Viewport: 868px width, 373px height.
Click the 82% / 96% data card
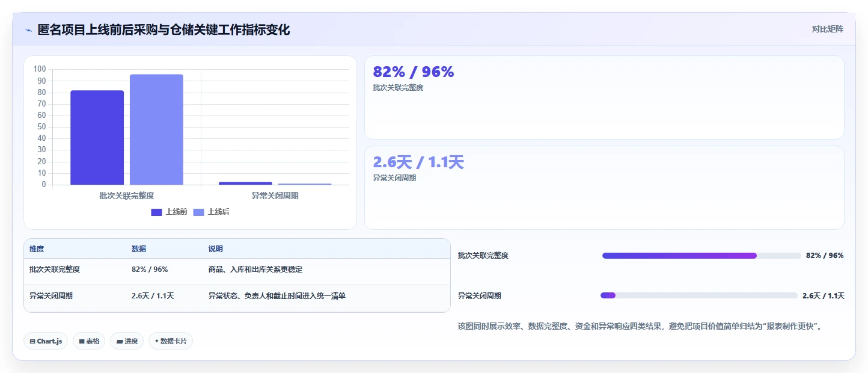[x=604, y=97]
